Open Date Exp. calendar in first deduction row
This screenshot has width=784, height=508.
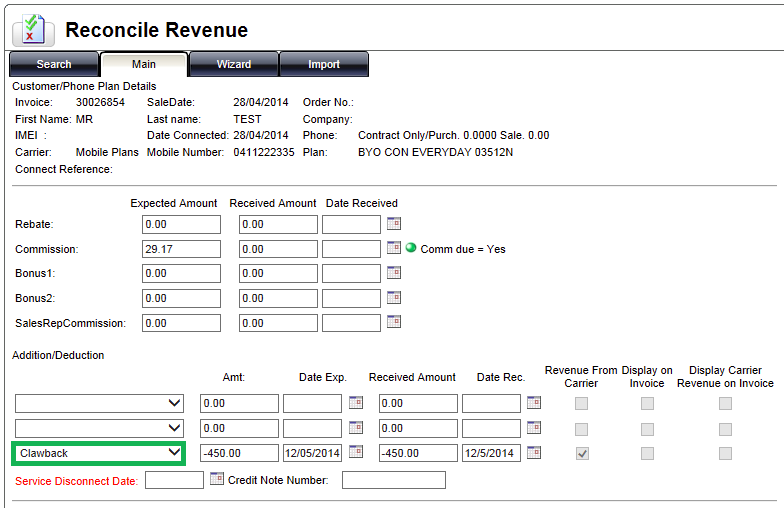356,402
